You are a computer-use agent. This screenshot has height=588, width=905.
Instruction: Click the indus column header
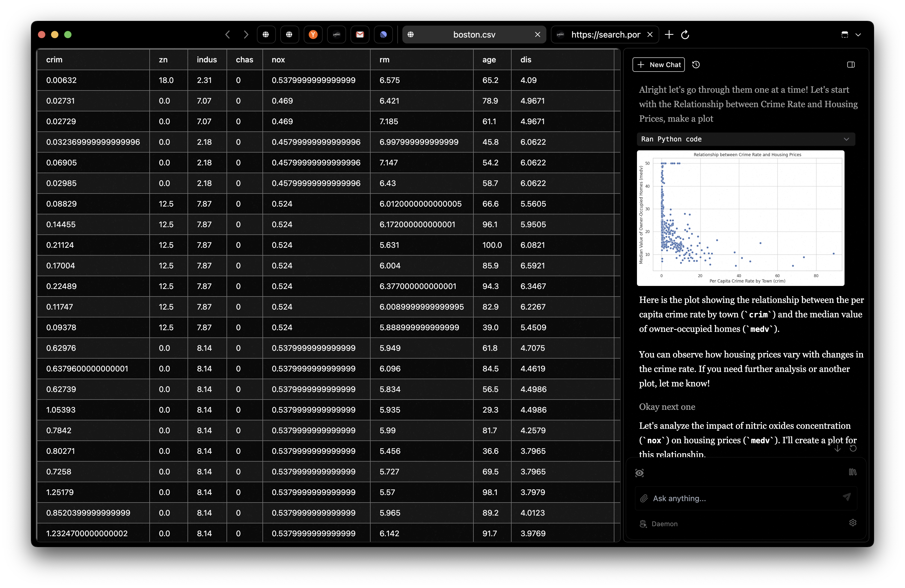coord(207,60)
